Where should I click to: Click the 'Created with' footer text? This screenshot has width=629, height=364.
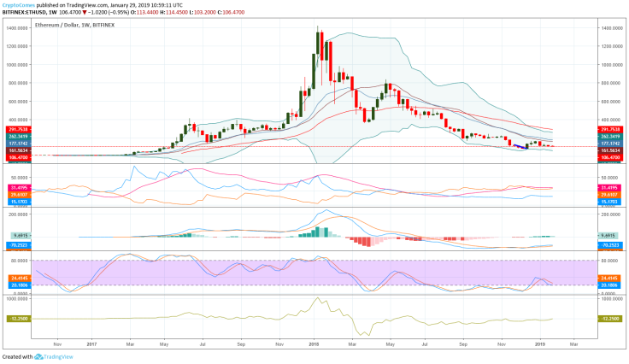pos(17,357)
